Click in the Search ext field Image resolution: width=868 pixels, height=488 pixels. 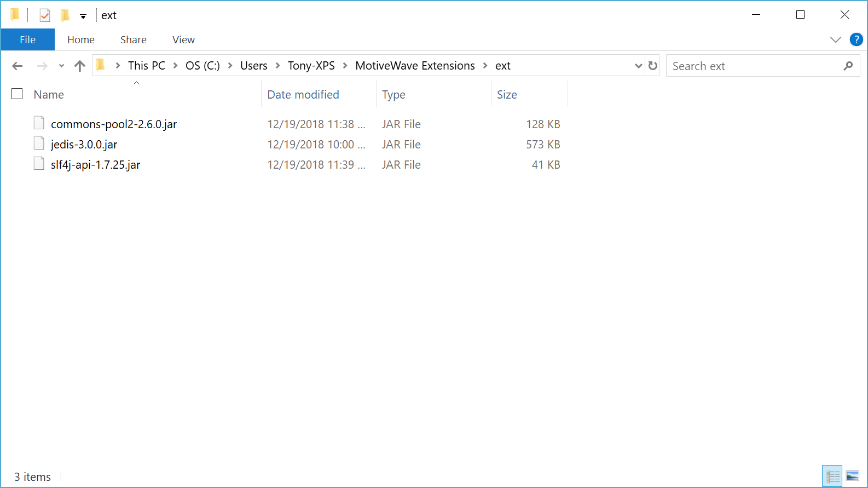[755, 66]
